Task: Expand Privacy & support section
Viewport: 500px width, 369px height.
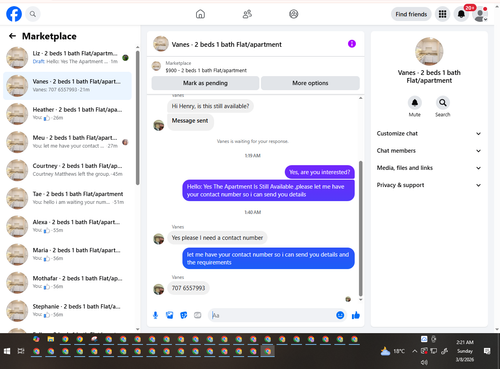Action: pos(429,185)
